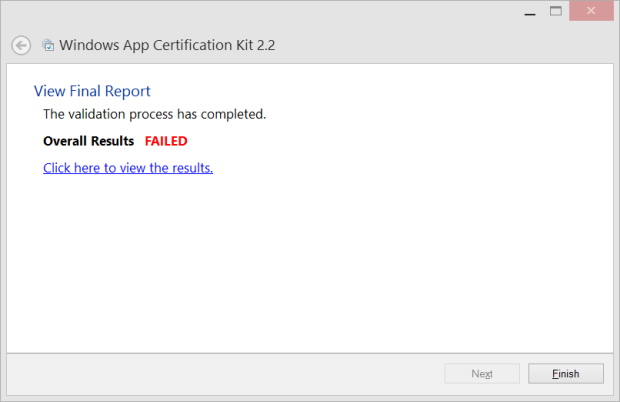Select the View Final Report heading
Viewport: 620px width, 402px height.
(x=92, y=91)
